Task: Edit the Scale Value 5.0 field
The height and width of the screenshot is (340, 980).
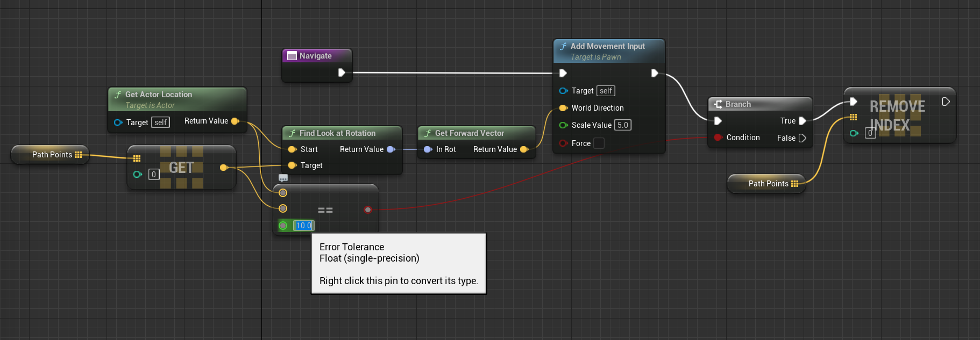Action: pyautogui.click(x=623, y=125)
